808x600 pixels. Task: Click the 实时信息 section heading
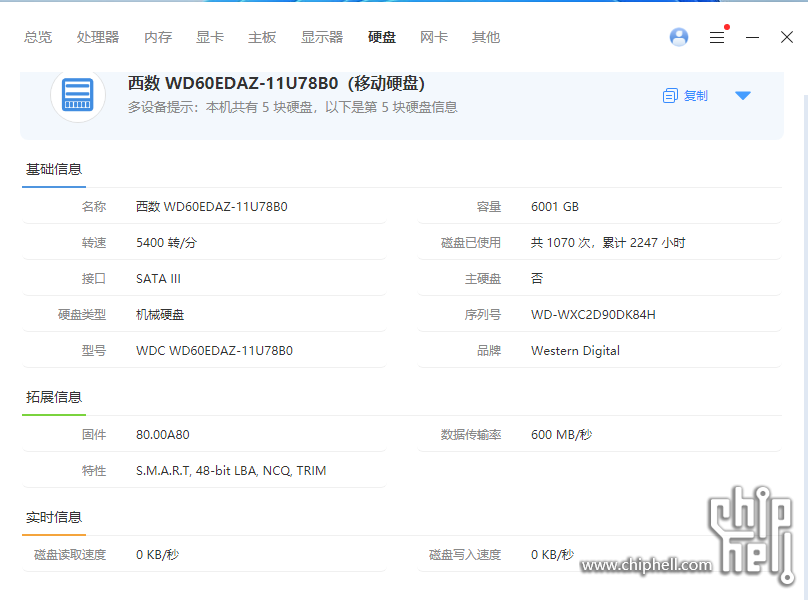54,517
